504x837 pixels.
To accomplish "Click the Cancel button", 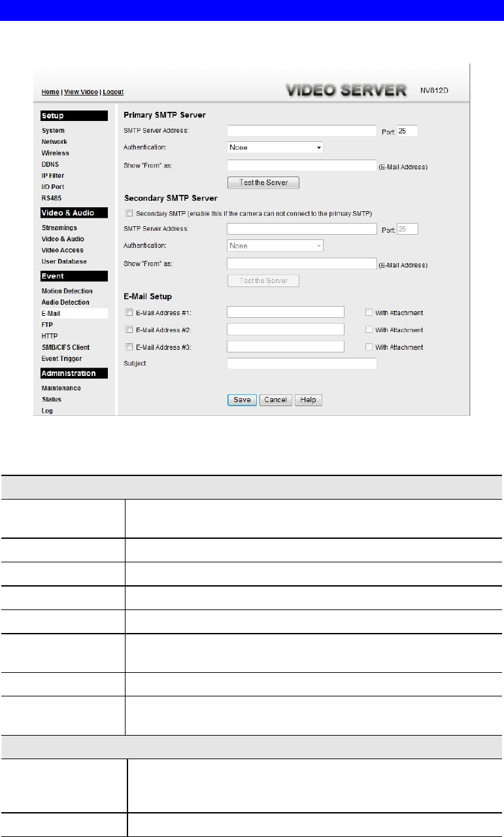I will [276, 400].
